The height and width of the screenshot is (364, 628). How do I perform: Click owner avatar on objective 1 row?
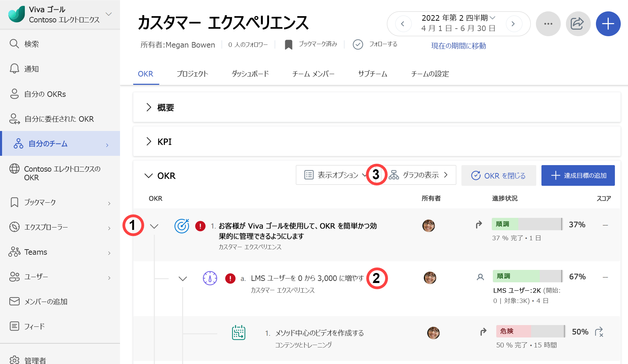[429, 226]
